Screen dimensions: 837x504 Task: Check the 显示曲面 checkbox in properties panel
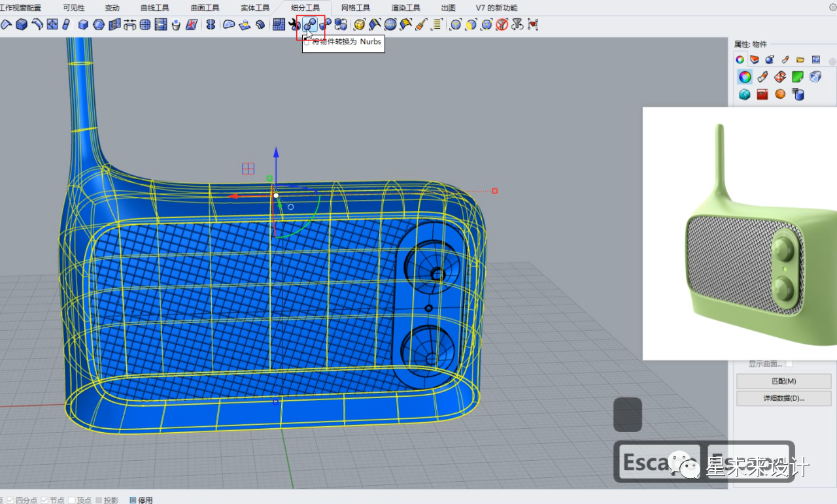coord(789,364)
